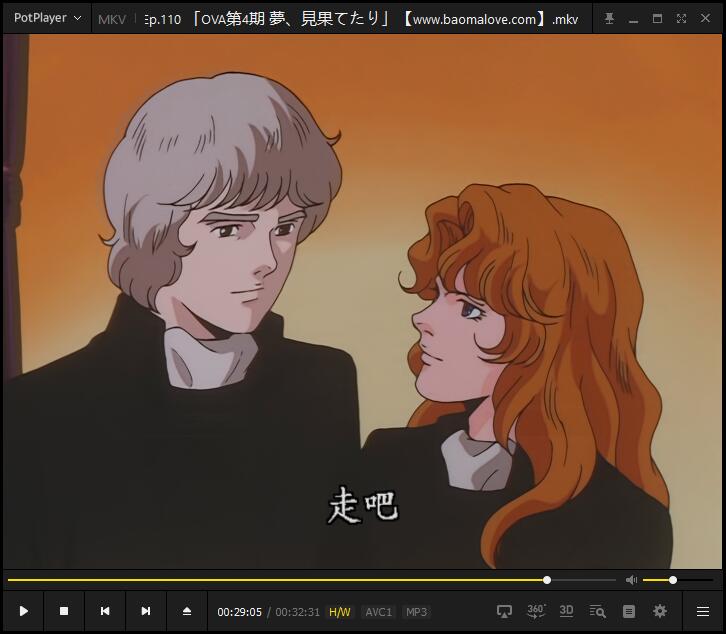Toggle 3D video mode
726x634 pixels.
click(x=566, y=611)
